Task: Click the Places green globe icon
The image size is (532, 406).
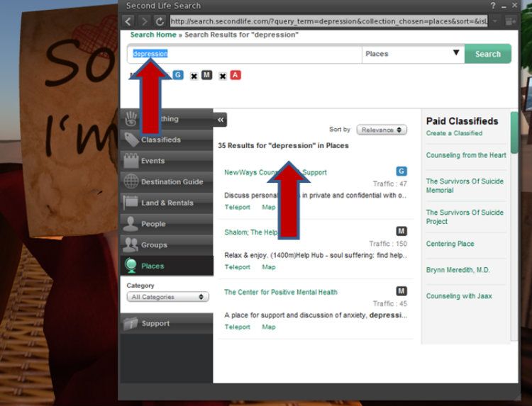Action: point(131,266)
